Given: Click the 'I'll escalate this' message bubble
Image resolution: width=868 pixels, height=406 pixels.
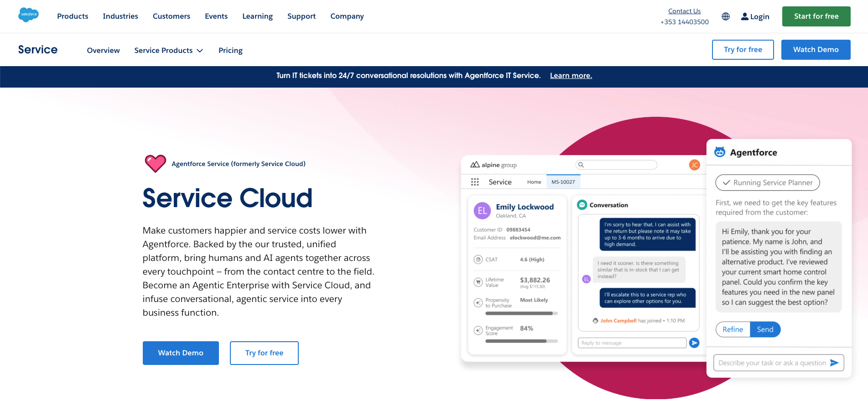Looking at the screenshot, I should tap(647, 298).
